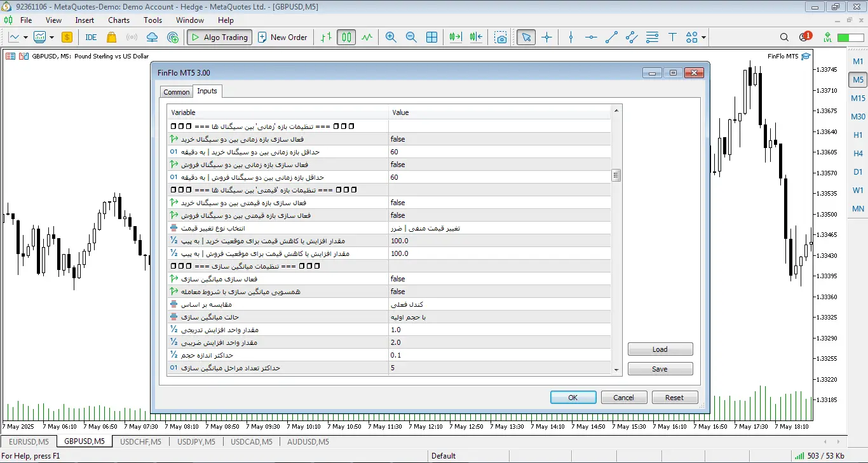Open the Insert menu

tap(85, 20)
